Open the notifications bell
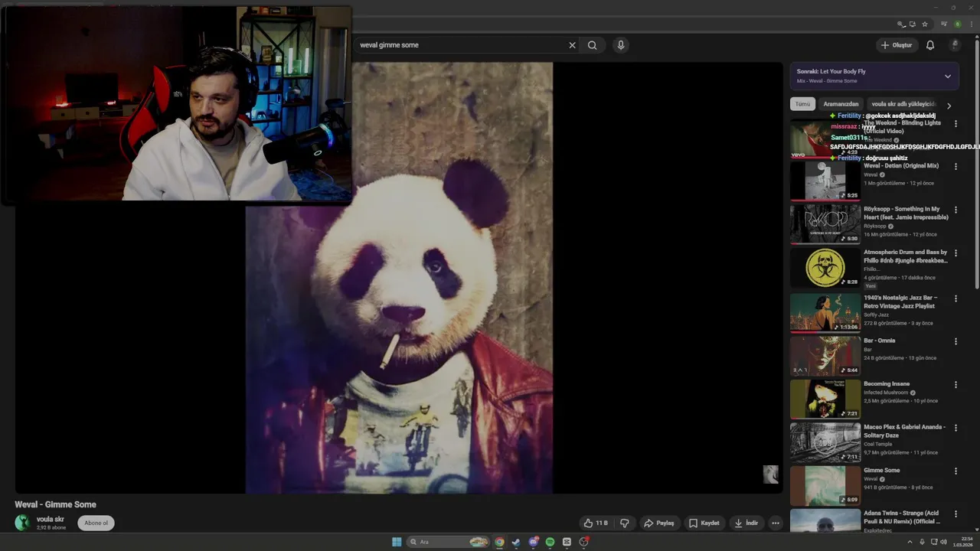 [x=930, y=45]
